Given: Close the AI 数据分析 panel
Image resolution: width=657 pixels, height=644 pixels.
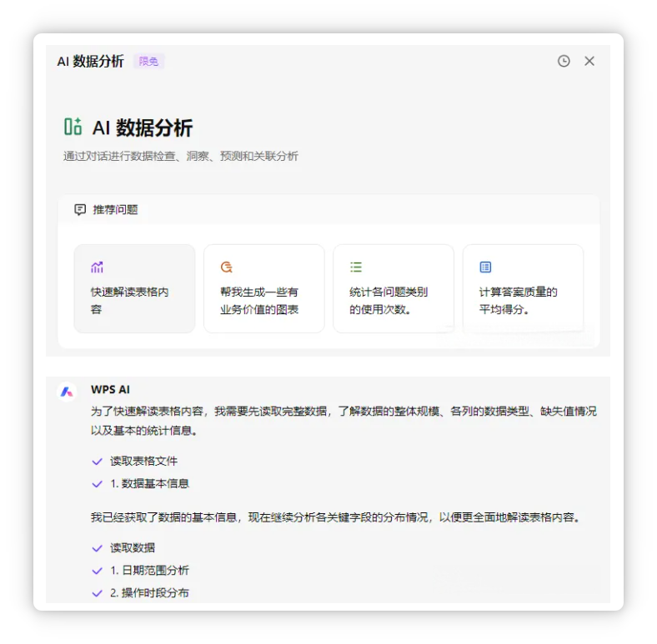Looking at the screenshot, I should [589, 61].
